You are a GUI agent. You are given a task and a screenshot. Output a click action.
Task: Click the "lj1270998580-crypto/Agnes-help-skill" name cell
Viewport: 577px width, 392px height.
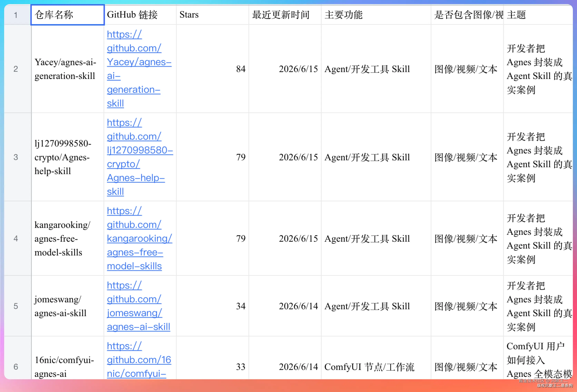click(x=67, y=157)
